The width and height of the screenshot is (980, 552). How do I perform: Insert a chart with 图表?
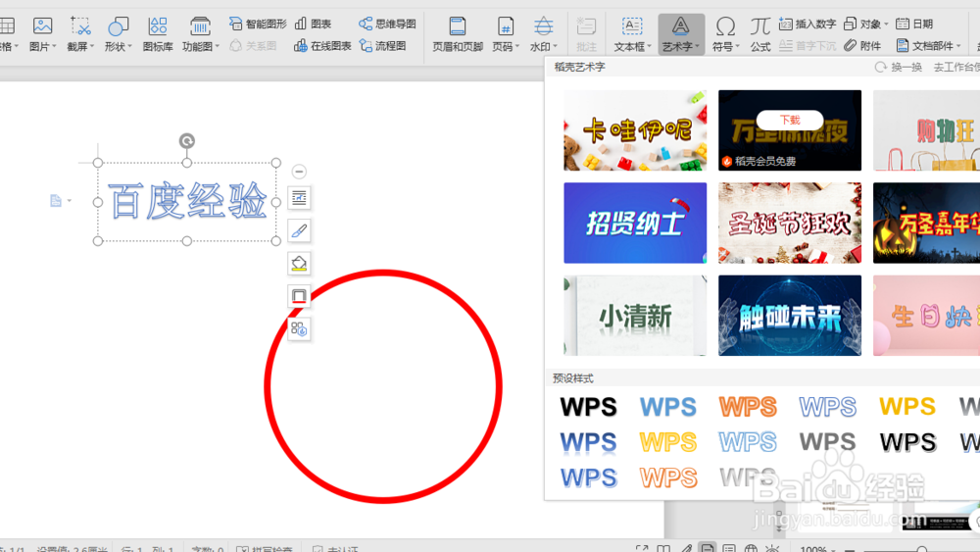314,24
